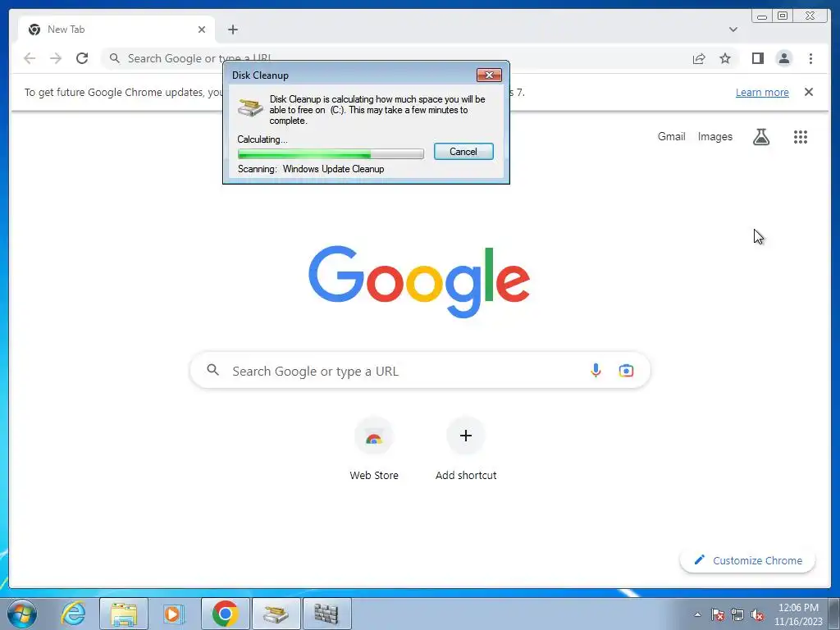Select the New Tab tab
Screen dimensions: 840x630
click(x=116, y=30)
